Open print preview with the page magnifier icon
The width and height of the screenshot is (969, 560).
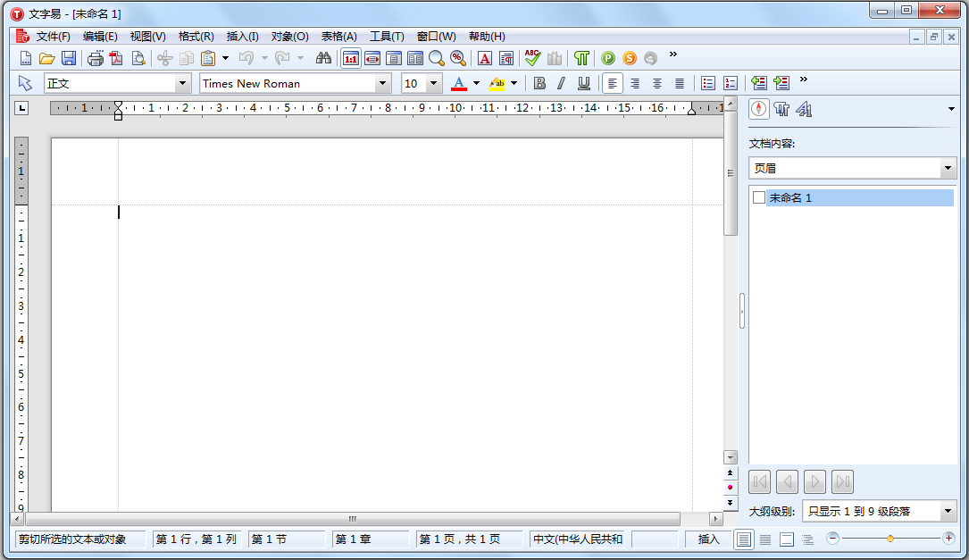138,58
